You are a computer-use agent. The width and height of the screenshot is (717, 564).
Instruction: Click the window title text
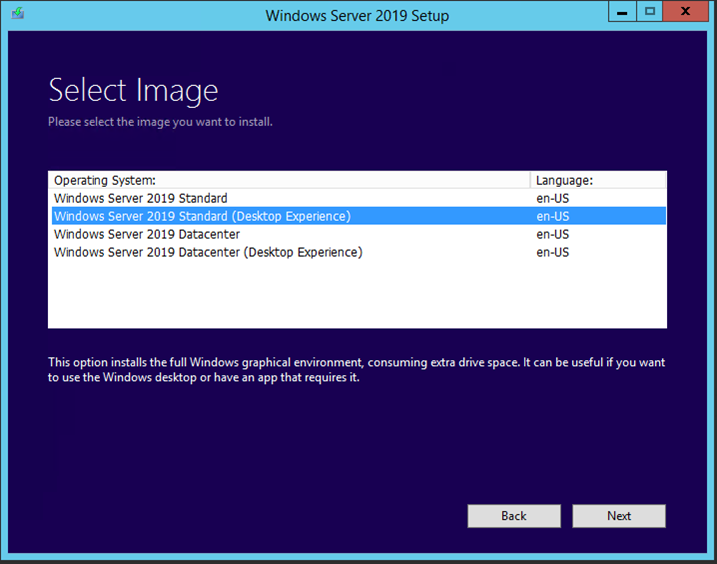pos(357,16)
